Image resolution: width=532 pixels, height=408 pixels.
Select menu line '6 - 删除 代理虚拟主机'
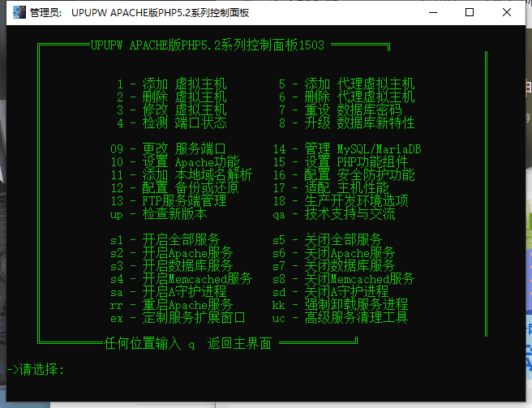pyautogui.click(x=347, y=97)
